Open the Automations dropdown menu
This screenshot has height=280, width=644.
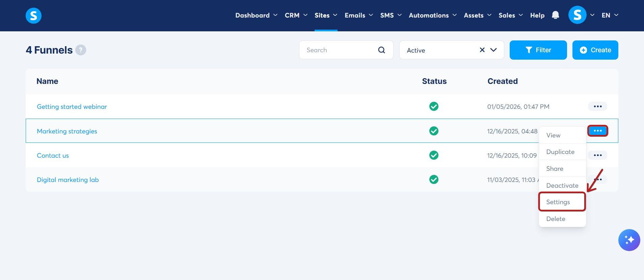pos(432,15)
